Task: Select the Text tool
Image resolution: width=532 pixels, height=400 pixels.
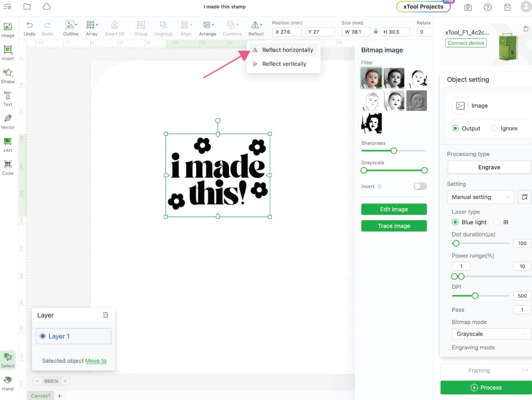Action: (x=8, y=98)
